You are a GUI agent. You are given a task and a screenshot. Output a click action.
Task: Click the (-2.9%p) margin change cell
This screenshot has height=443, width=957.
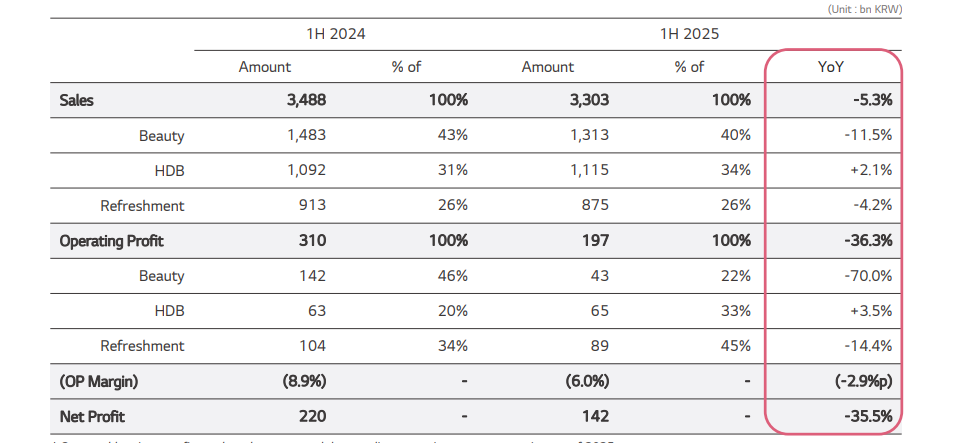pyautogui.click(x=860, y=381)
